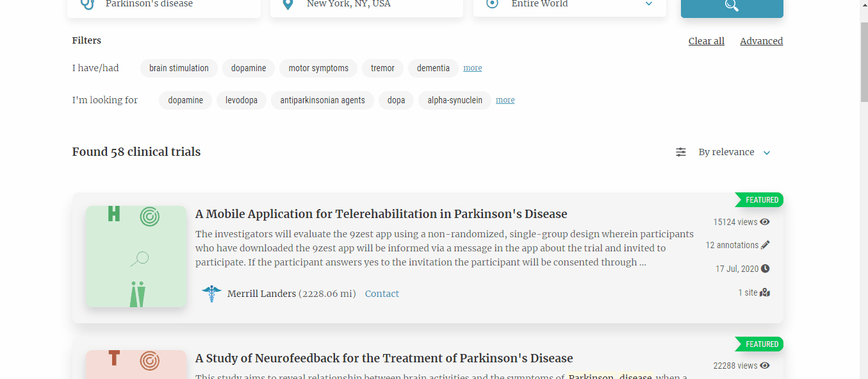The image size is (868, 379).
Task: Click the caduceus icon beside Merrill Landers
Action: pos(211,293)
